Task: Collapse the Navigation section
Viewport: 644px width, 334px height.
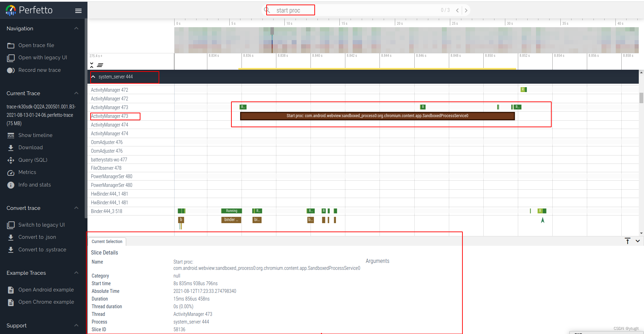Action: coord(76,28)
